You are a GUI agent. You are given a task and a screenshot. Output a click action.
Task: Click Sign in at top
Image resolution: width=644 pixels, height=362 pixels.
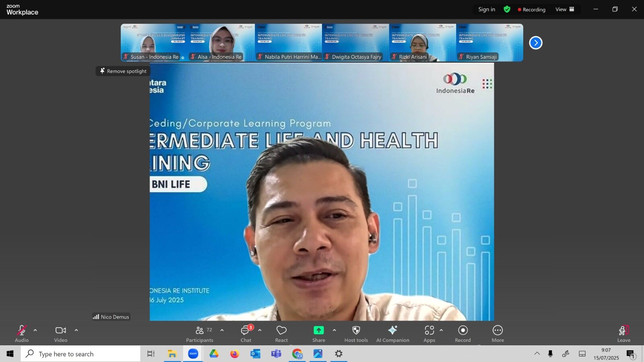pyautogui.click(x=487, y=9)
